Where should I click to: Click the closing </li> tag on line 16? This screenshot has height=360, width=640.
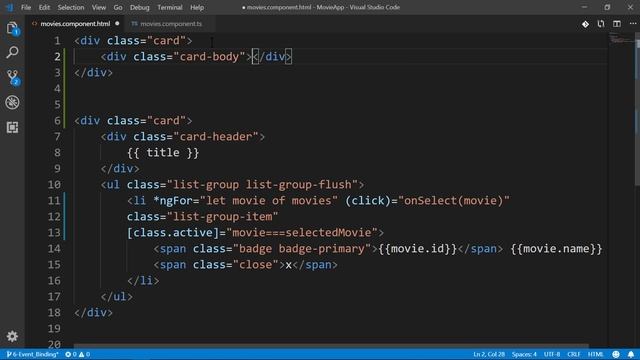(x=143, y=281)
